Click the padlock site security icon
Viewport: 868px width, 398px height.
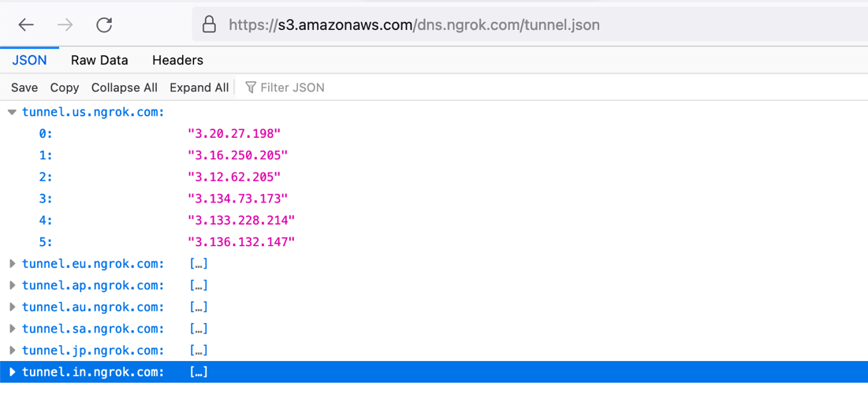point(209,25)
